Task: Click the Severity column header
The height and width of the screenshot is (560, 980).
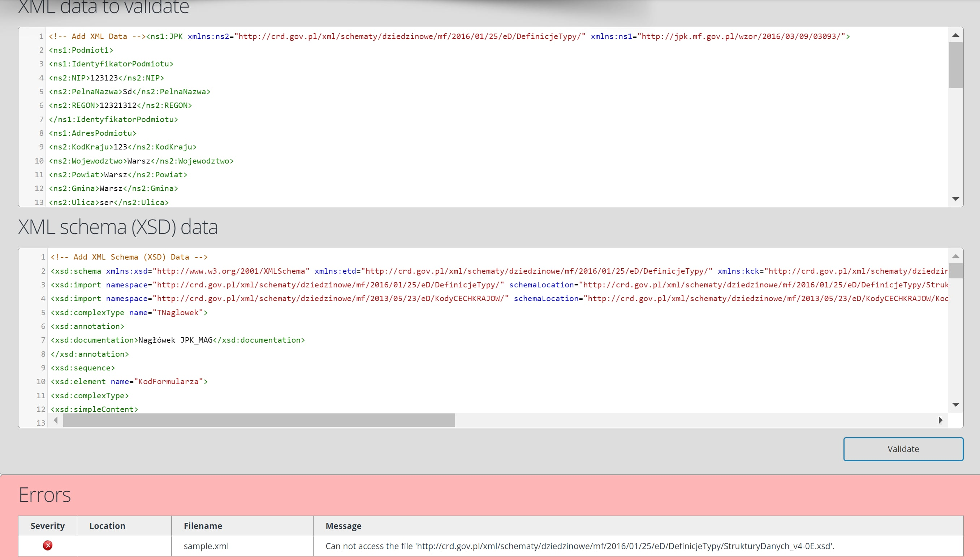Action: 48,526
